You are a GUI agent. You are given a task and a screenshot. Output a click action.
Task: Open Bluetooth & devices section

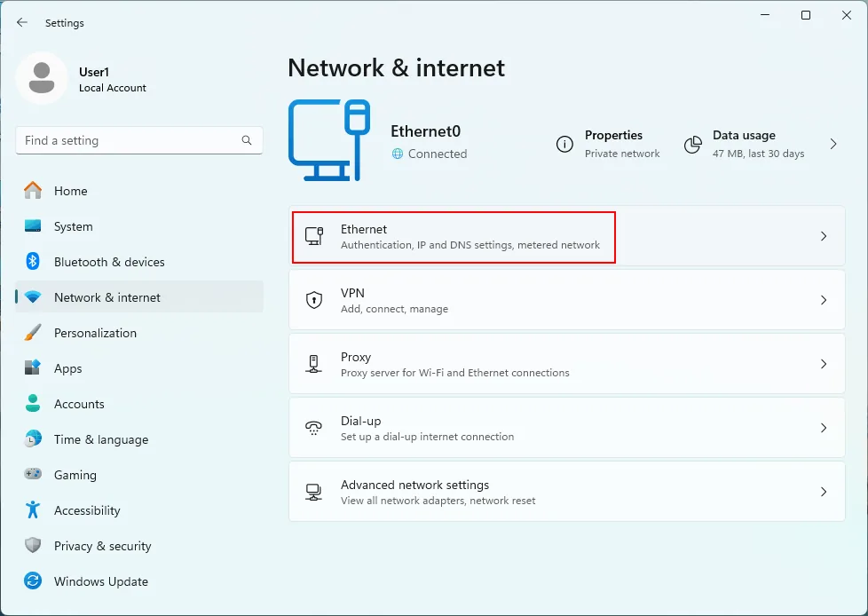(x=139, y=262)
